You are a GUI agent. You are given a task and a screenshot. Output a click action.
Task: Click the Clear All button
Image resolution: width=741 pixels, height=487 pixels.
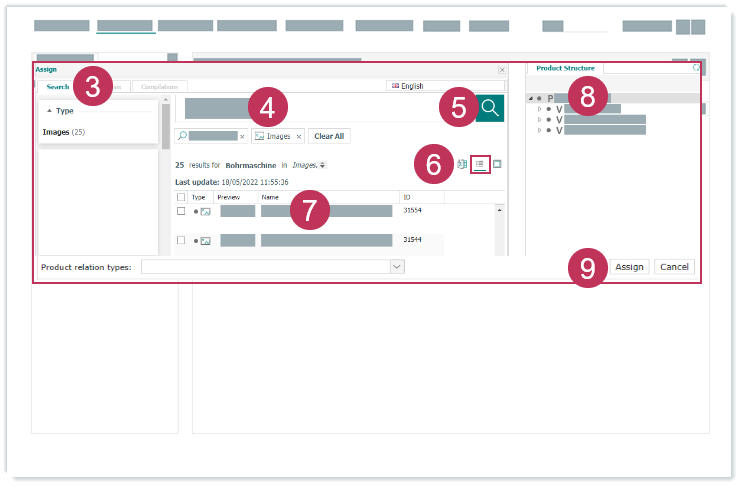click(x=329, y=136)
